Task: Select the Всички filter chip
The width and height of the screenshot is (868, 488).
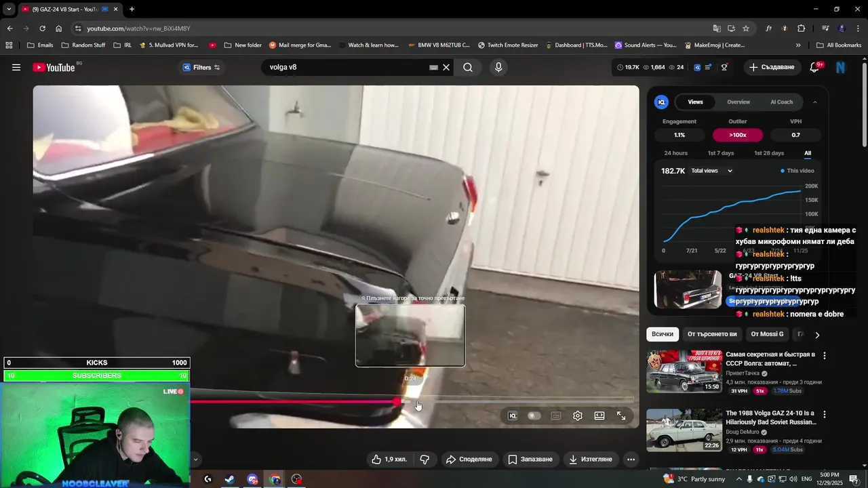Action: coord(663,334)
